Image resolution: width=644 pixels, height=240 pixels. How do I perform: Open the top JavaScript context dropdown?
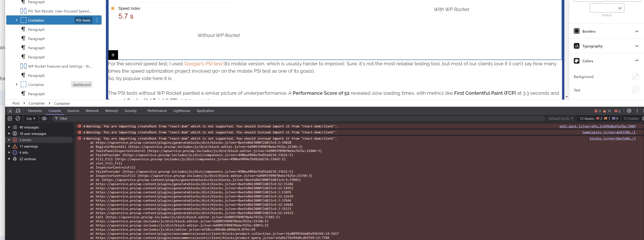[x=31, y=118]
